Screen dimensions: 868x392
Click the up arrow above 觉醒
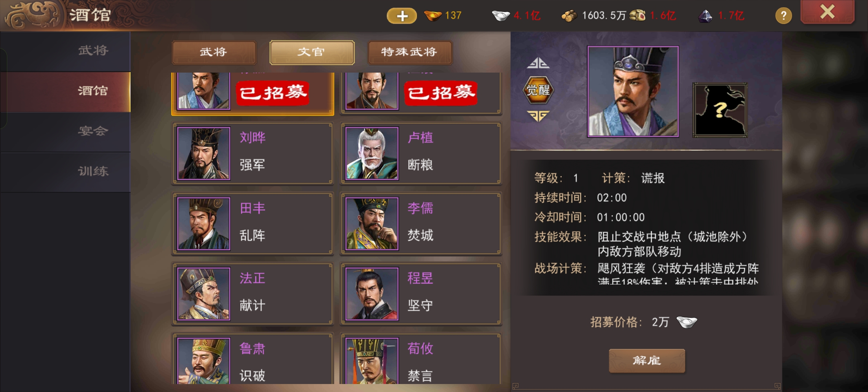[x=538, y=63]
